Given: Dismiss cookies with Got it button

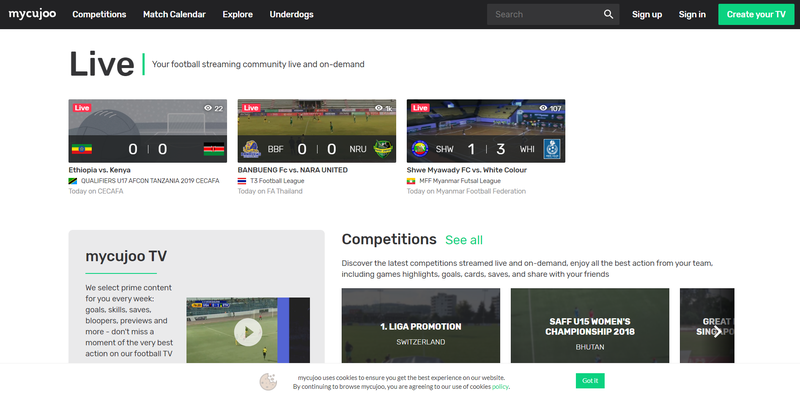Looking at the screenshot, I should (590, 381).
